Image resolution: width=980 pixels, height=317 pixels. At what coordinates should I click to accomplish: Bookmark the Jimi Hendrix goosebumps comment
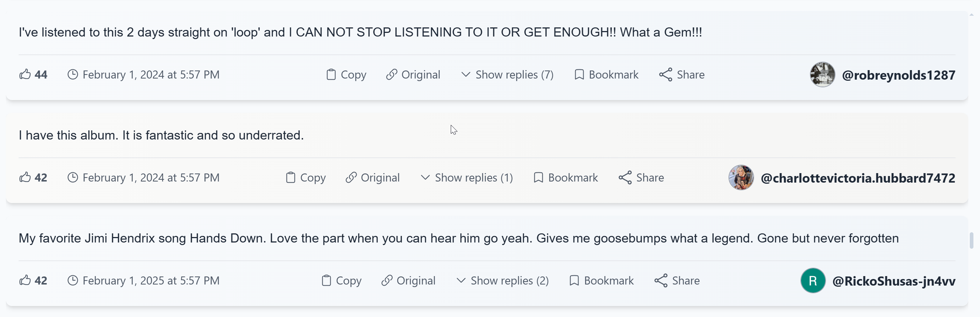point(602,280)
